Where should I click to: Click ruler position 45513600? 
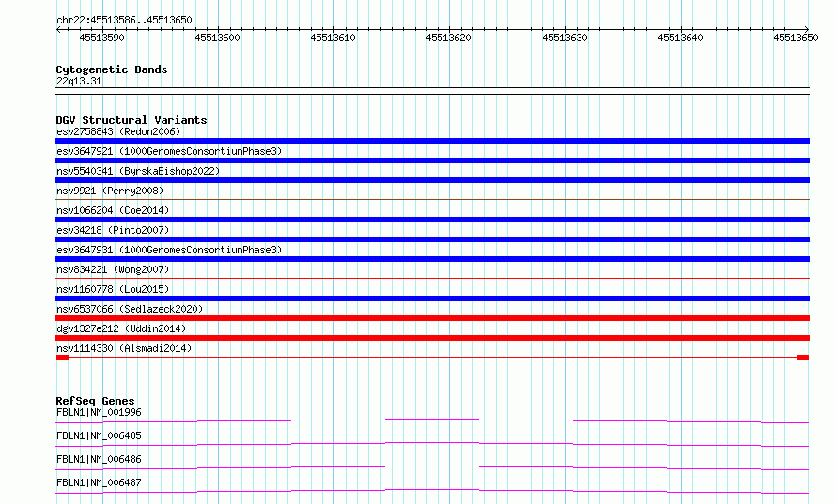(218, 38)
